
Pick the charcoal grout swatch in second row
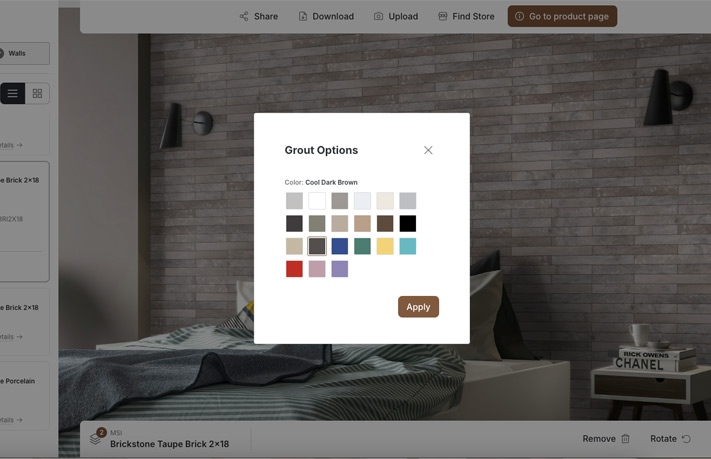click(294, 224)
